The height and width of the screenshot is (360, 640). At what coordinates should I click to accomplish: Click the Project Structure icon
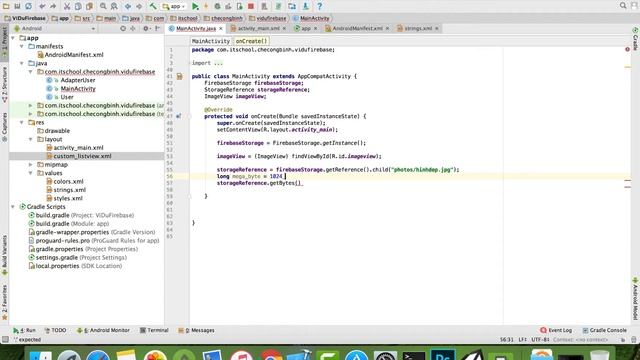[x=292, y=6]
